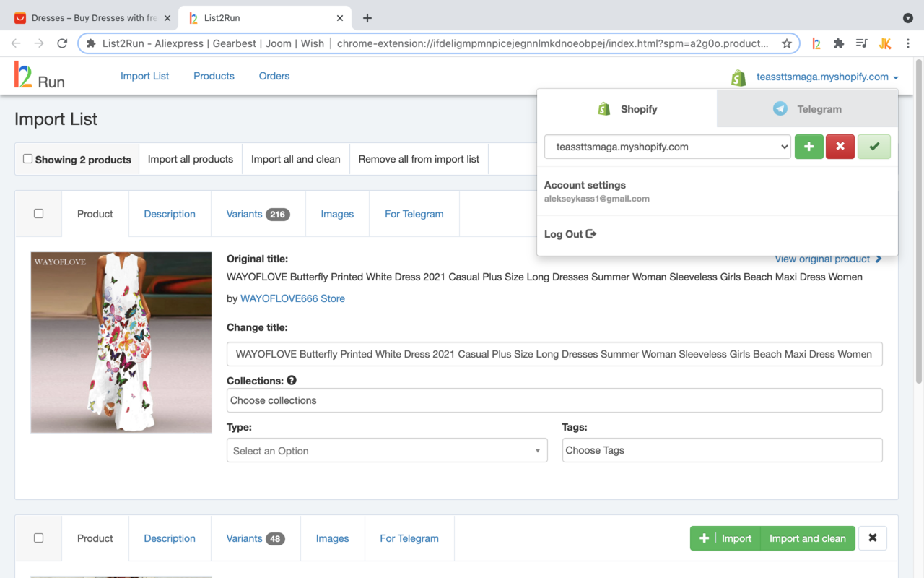
Task: Open the Chrome tab search dropdown arrow
Action: click(908, 18)
